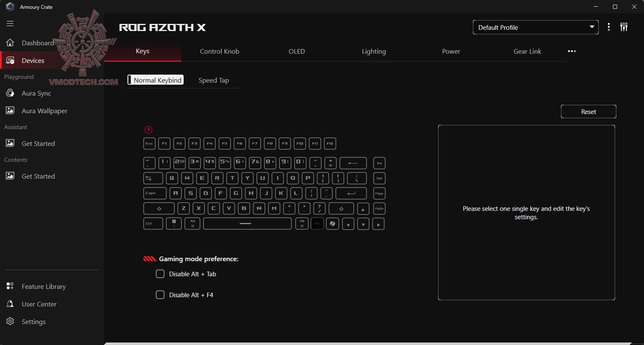Switch to the Keys tab
The width and height of the screenshot is (644, 345).
[143, 51]
